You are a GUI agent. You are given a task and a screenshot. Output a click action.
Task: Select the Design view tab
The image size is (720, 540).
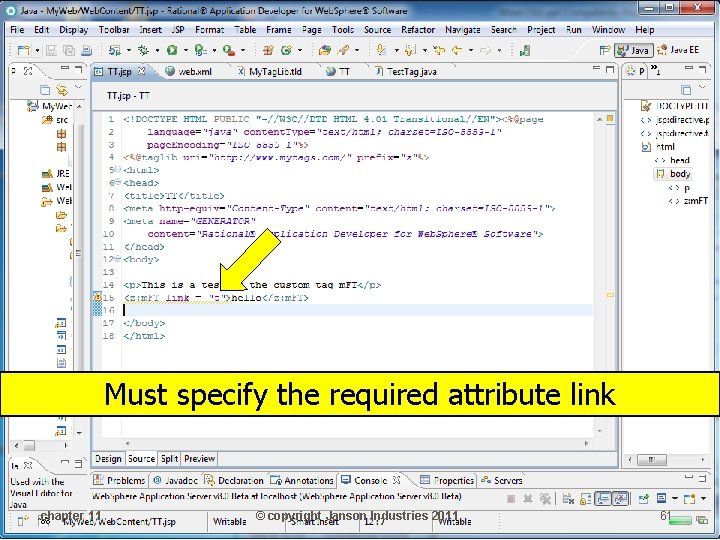[108, 459]
